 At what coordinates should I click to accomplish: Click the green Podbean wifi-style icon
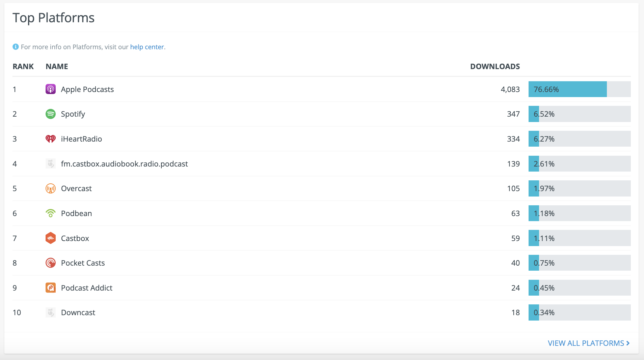51,213
